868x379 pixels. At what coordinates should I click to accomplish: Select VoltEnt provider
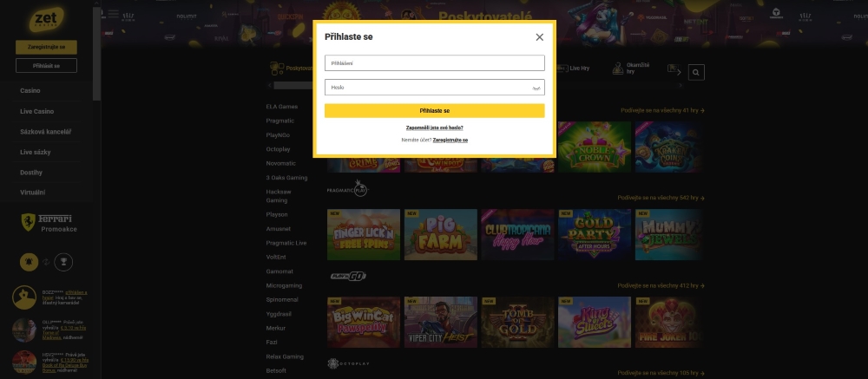tap(276, 257)
